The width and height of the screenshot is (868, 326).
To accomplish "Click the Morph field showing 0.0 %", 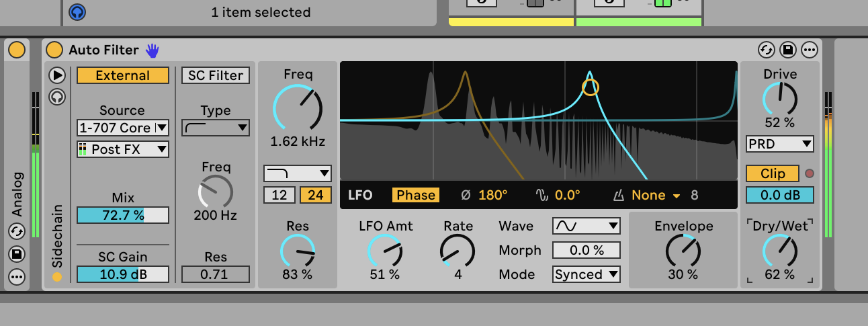I will (587, 250).
